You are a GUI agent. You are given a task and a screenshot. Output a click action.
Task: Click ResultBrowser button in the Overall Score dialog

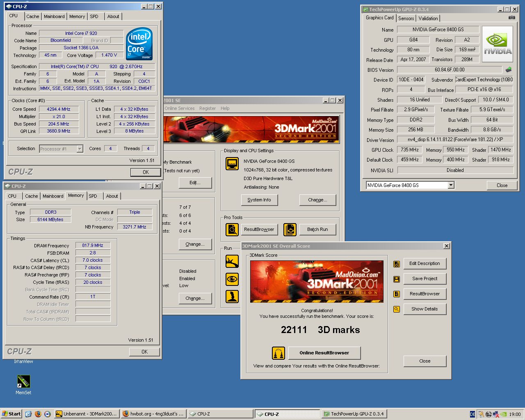[x=425, y=294]
